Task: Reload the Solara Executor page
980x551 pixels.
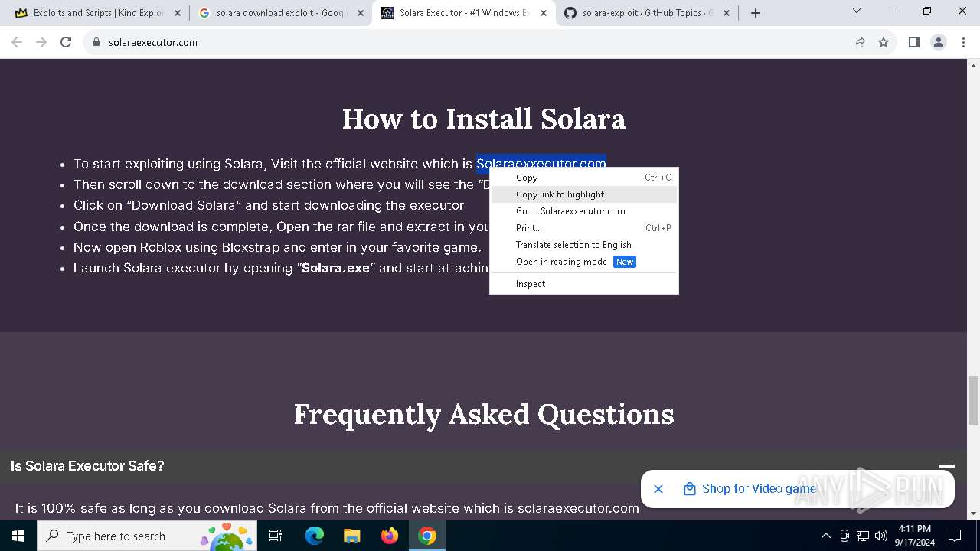Action: pos(66,42)
